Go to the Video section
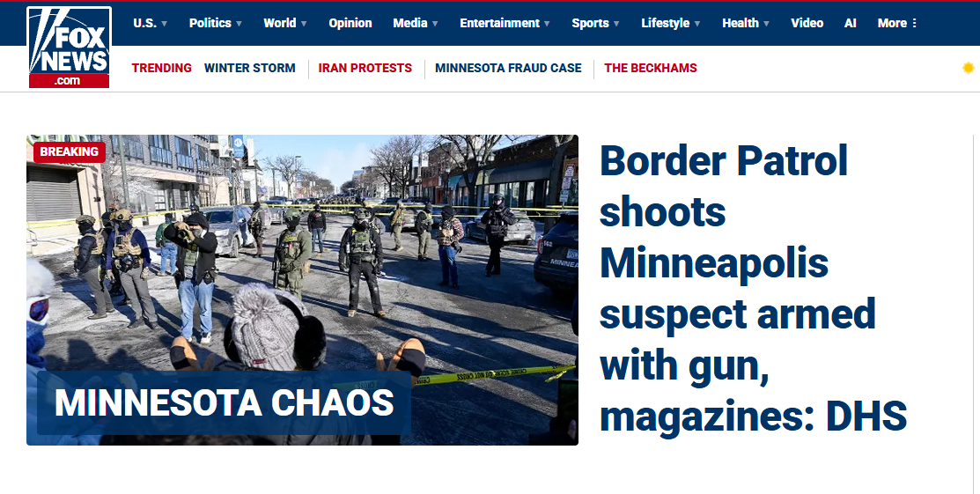Image resolution: width=980 pixels, height=494 pixels. coord(807,23)
